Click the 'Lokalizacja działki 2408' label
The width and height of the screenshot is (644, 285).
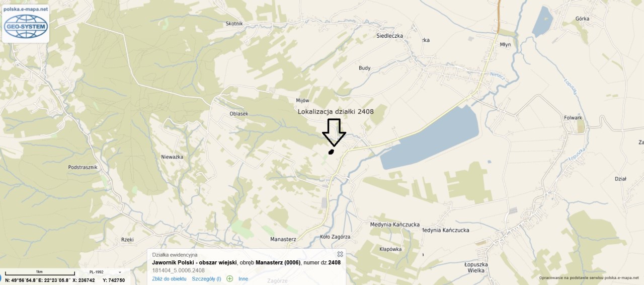click(336, 111)
